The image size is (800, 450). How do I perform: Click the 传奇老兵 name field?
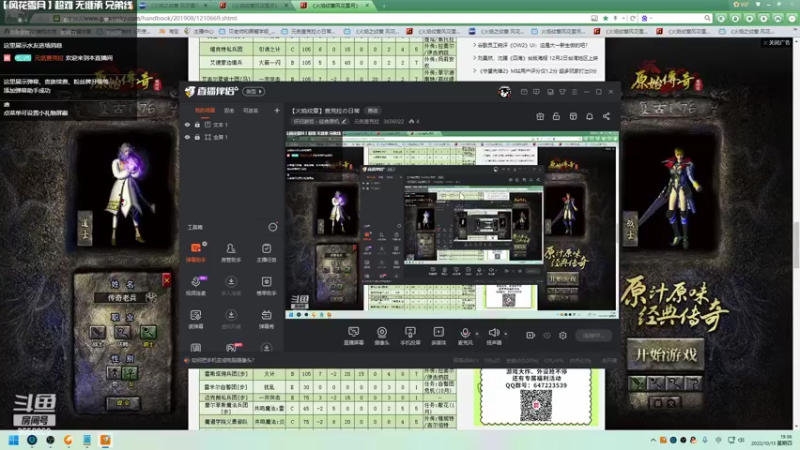121,297
